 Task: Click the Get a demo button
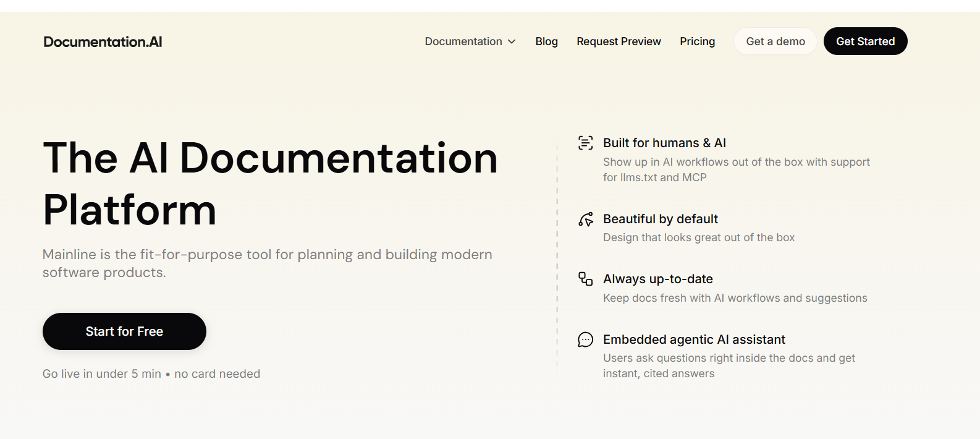point(775,41)
